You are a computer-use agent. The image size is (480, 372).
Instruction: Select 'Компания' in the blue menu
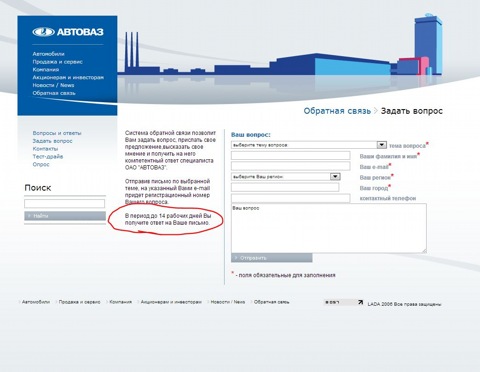click(46, 70)
